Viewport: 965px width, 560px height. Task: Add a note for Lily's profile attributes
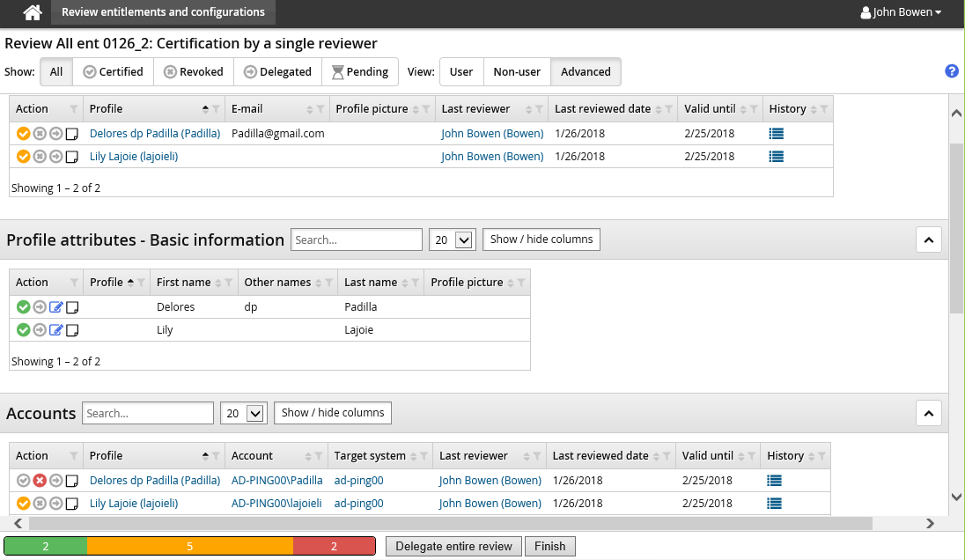pyautogui.click(x=73, y=330)
